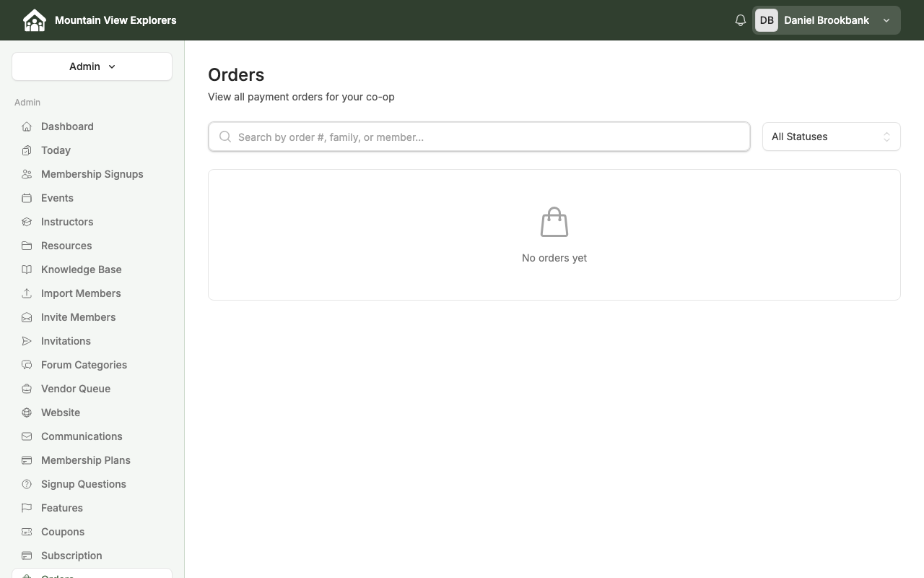Screen dimensions: 924x578
Task: Open the All Statuses filter dropdown
Action: click(x=831, y=137)
